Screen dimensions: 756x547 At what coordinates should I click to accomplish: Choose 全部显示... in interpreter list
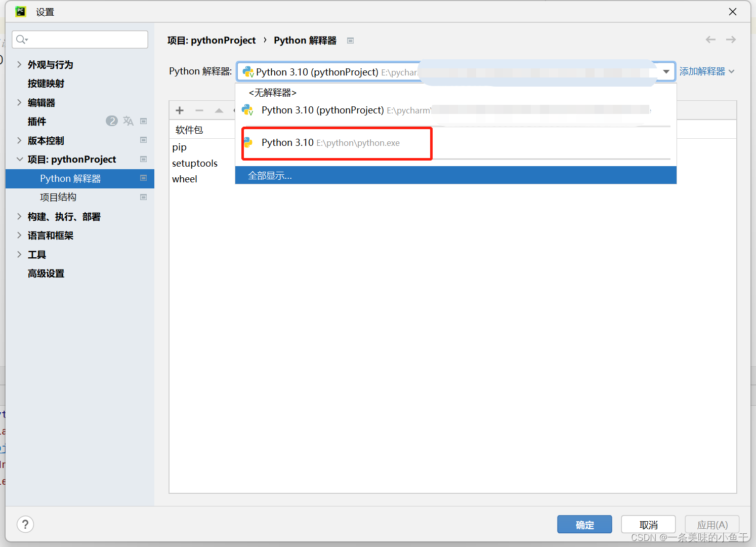click(x=455, y=175)
